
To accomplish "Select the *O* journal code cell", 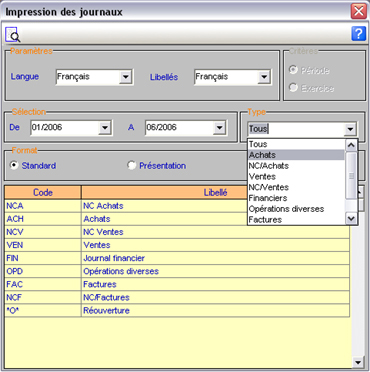I will [x=43, y=310].
